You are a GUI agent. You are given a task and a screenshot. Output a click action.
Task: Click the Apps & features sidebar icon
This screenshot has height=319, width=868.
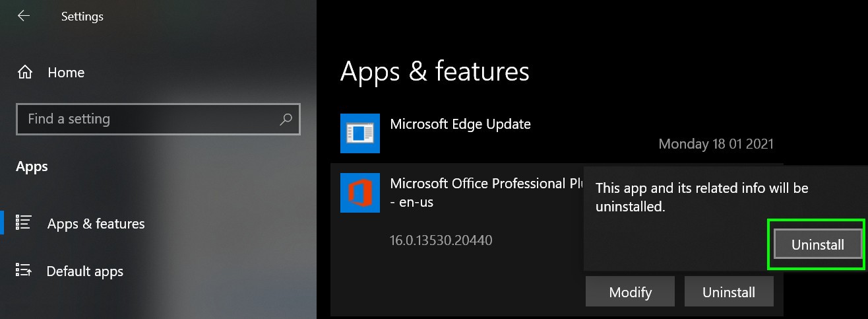click(24, 223)
